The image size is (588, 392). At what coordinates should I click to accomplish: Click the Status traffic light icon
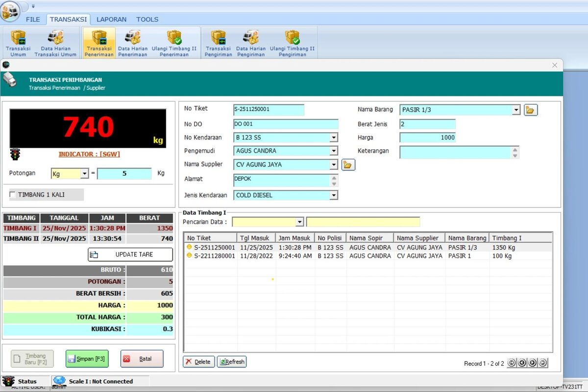point(8,381)
